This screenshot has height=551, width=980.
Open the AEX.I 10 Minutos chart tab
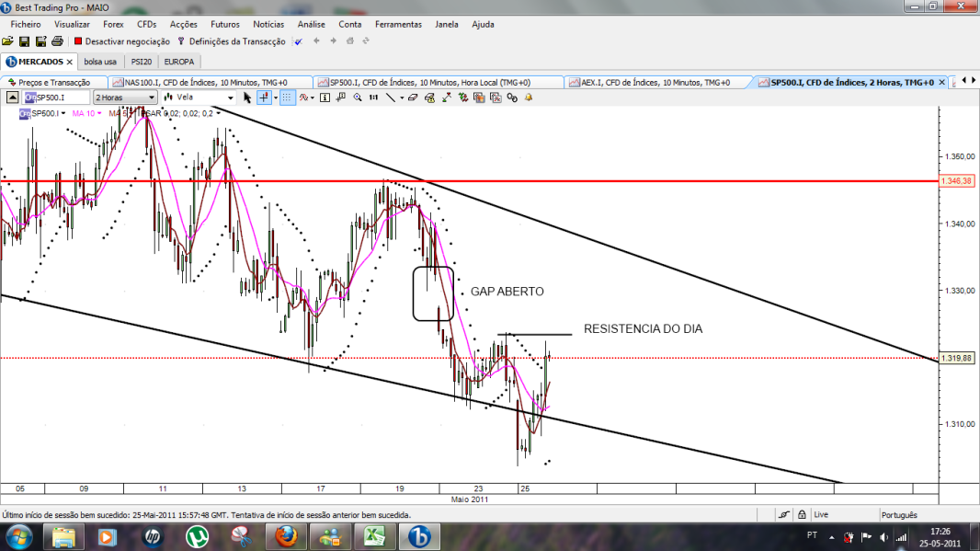pyautogui.click(x=656, y=83)
